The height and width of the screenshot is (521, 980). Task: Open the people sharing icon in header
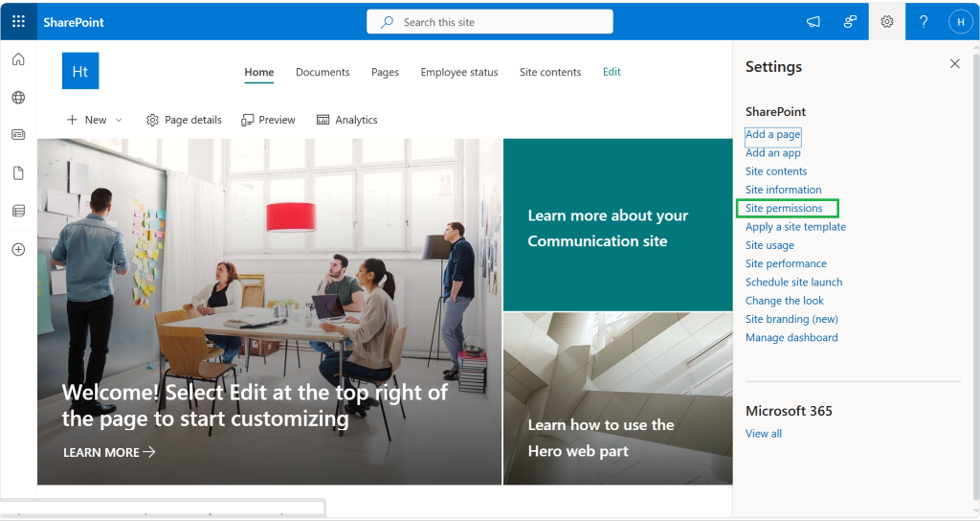tap(850, 22)
